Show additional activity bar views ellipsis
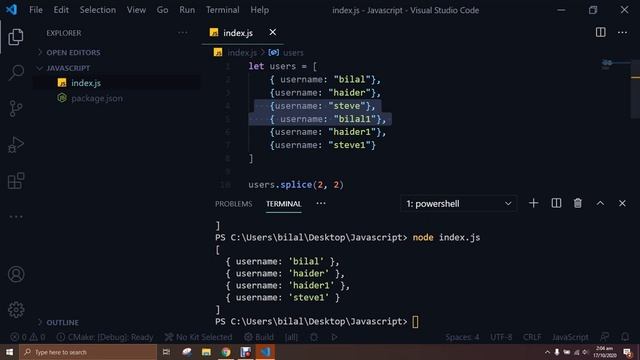Viewport: 640px width, 360px height. tap(16, 217)
